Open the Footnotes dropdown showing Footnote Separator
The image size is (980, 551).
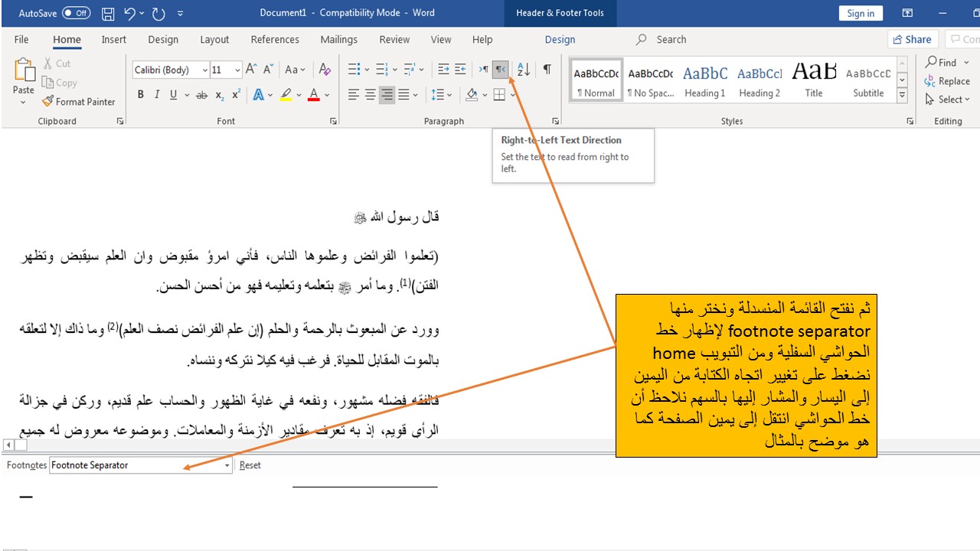226,465
